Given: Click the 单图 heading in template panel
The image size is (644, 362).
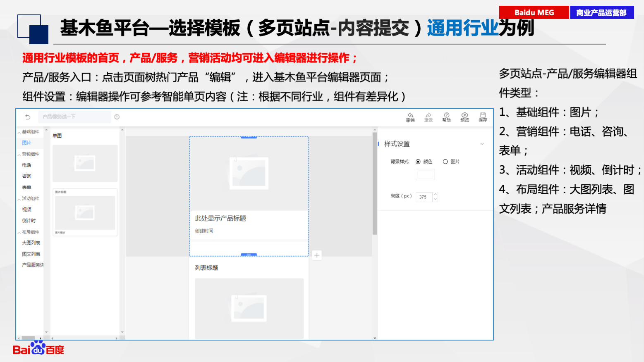Looking at the screenshot, I should 57,136.
